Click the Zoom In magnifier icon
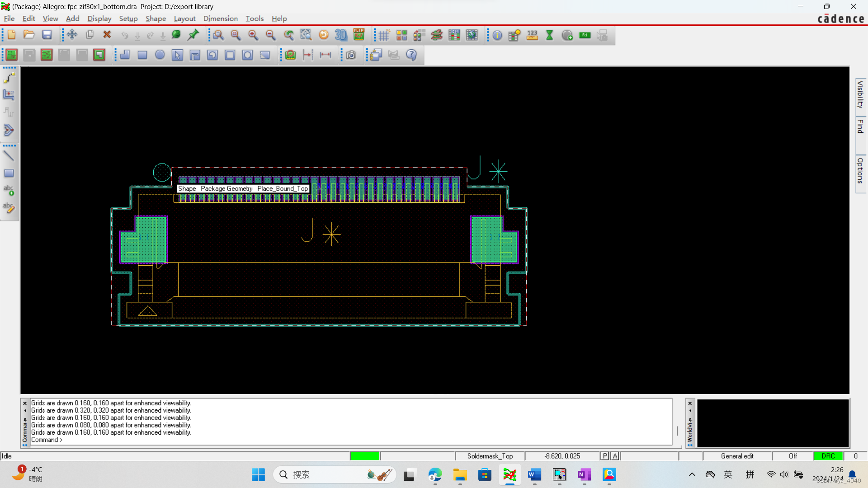 click(x=253, y=35)
